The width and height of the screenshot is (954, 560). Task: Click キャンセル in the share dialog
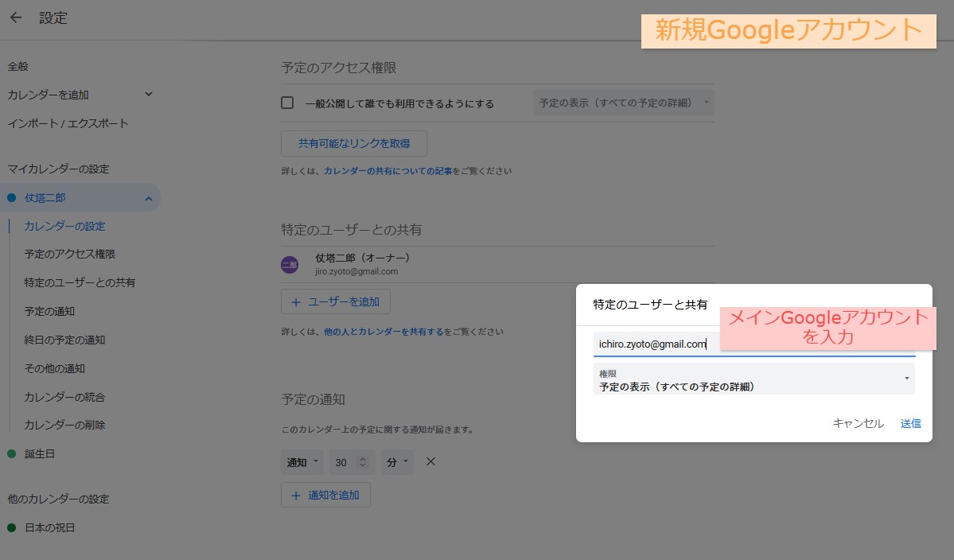click(x=858, y=423)
